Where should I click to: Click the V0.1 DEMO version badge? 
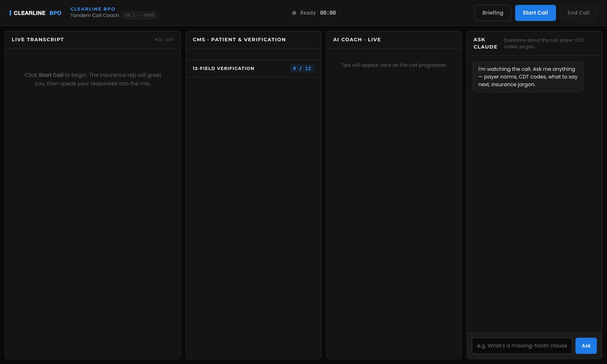pyautogui.click(x=139, y=15)
